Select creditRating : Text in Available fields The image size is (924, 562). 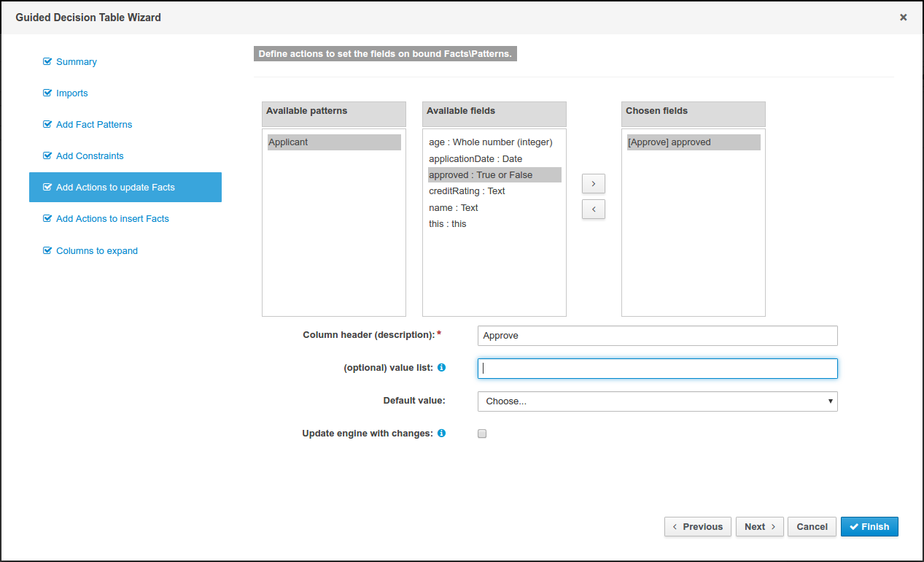tap(467, 191)
